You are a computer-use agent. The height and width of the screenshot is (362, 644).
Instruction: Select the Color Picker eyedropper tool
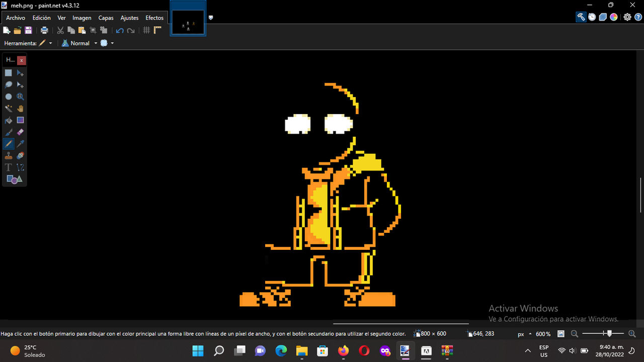tap(20, 144)
